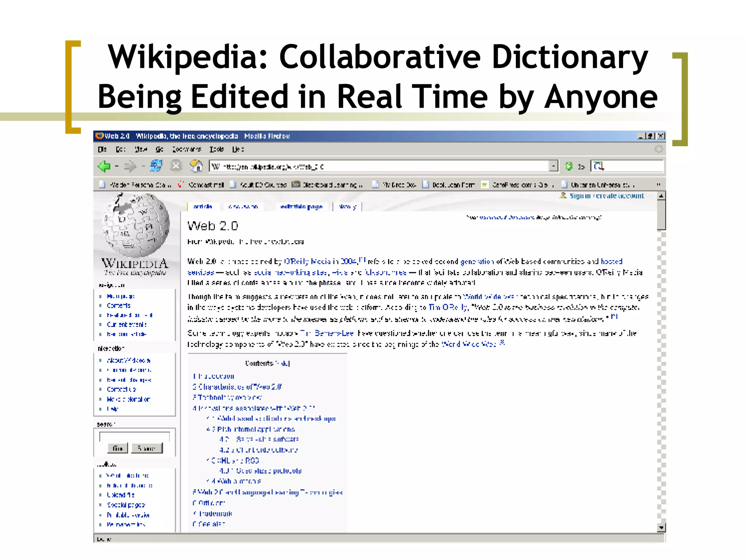
Task: Open the 'edit this page' tab
Action: (x=301, y=207)
